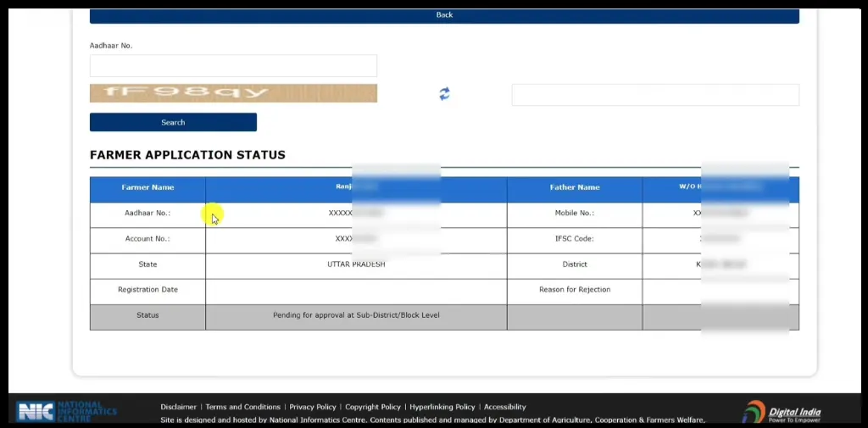Click the captcha refresh icon

tap(444, 93)
